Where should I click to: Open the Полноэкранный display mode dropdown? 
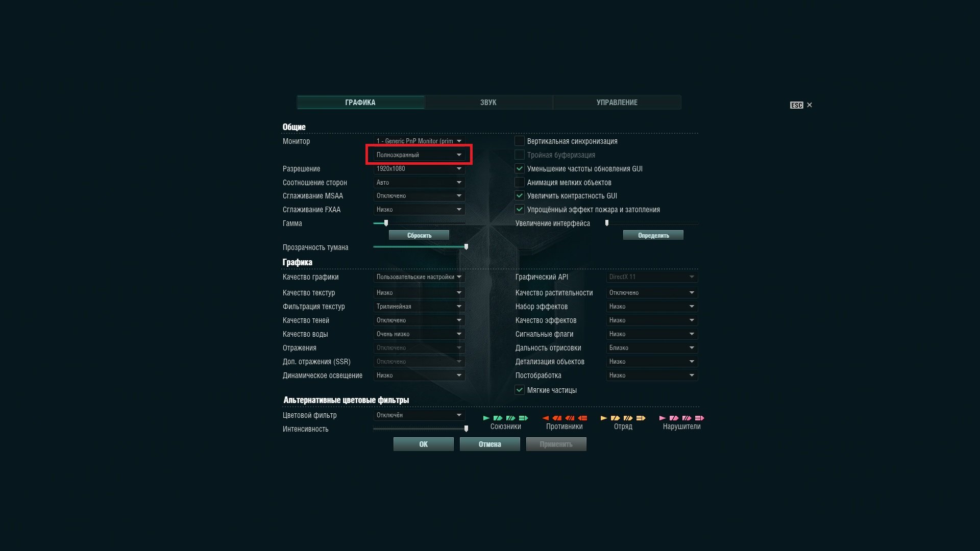[419, 155]
